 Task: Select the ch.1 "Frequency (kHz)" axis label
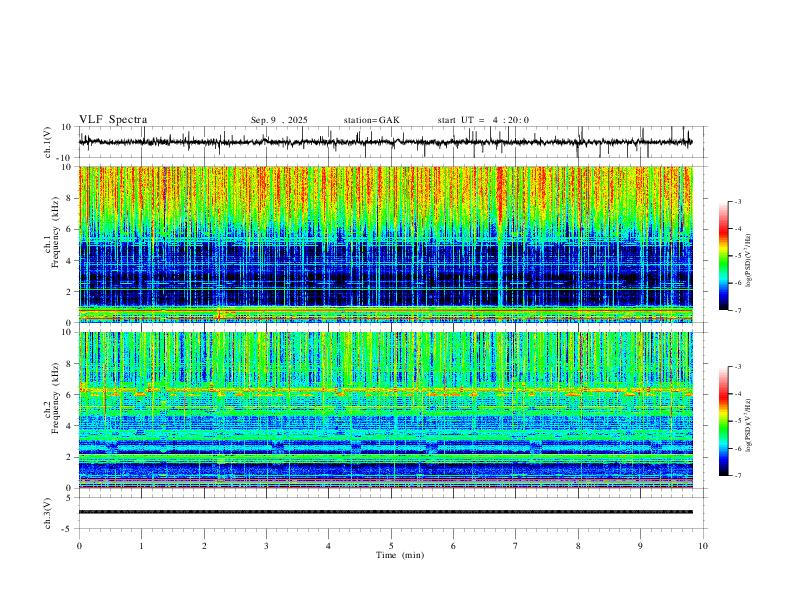56,232
